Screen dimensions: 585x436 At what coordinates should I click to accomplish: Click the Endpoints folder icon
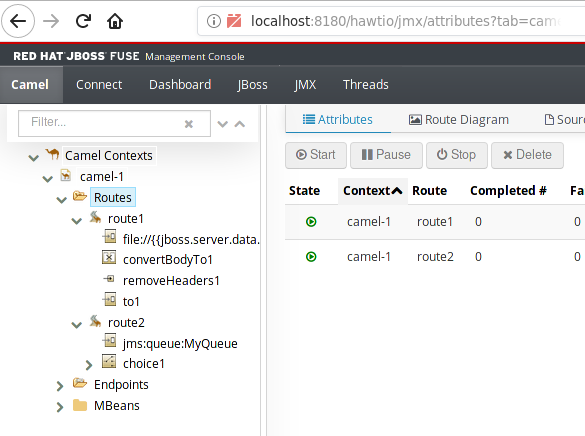[x=80, y=383]
